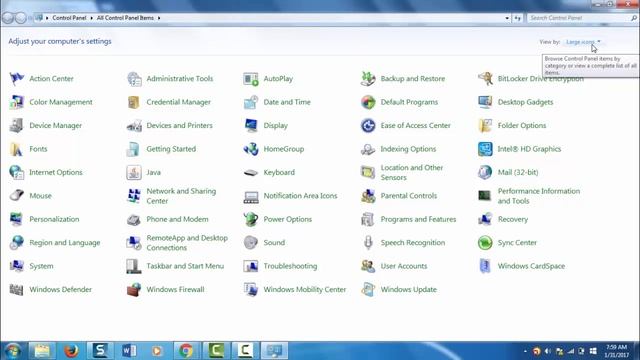Click the taskbar clock showing 7:59 AM

(617, 351)
